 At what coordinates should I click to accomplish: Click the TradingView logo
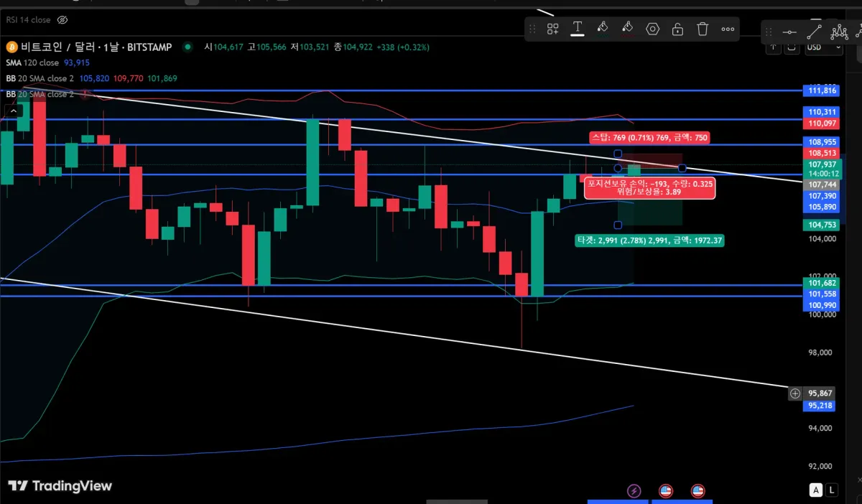[x=60, y=486]
